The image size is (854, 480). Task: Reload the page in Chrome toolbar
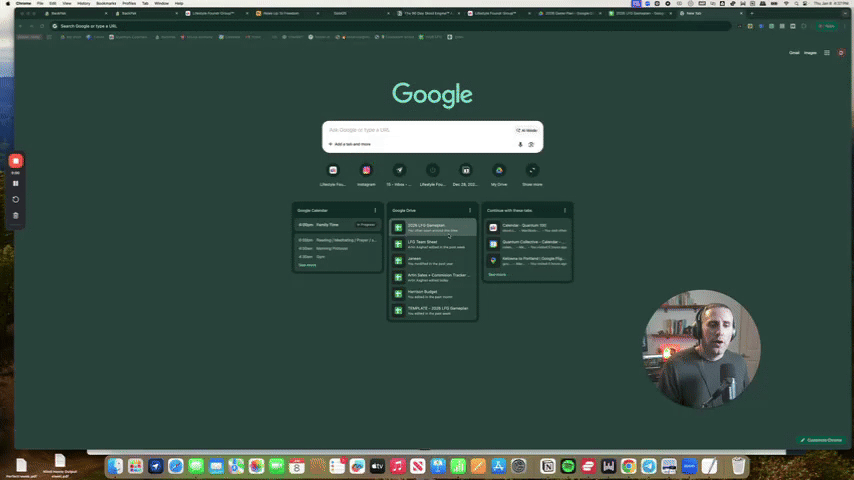tap(42, 26)
